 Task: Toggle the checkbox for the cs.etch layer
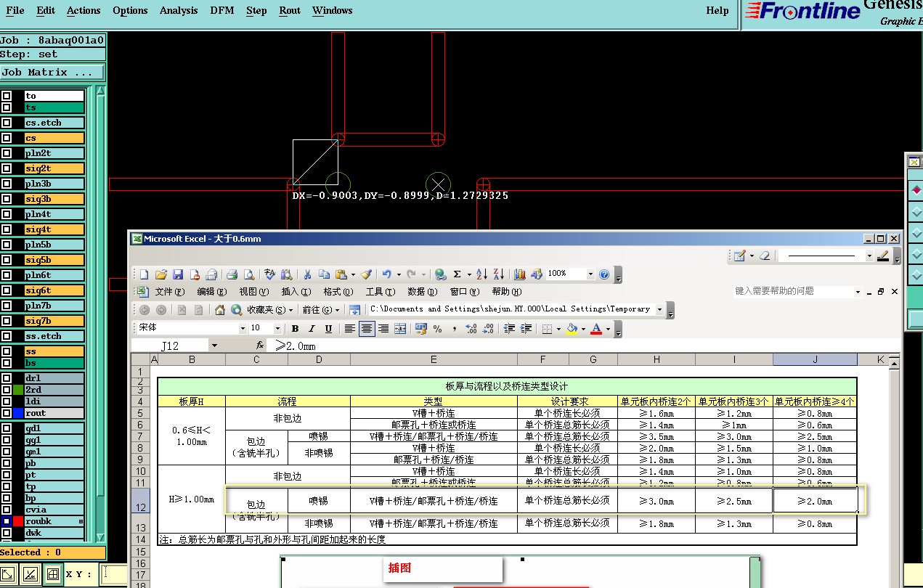7,123
